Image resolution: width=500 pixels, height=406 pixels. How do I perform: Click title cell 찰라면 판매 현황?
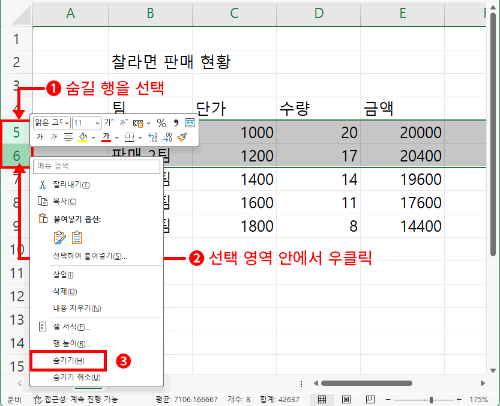[x=171, y=62]
